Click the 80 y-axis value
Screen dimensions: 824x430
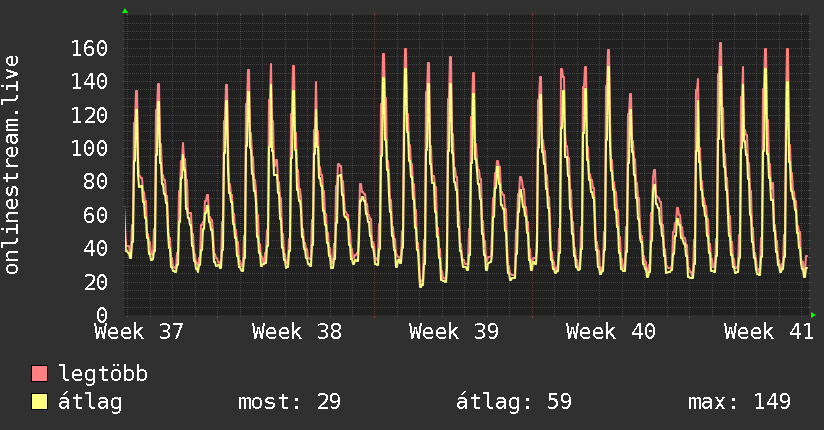coord(96,182)
